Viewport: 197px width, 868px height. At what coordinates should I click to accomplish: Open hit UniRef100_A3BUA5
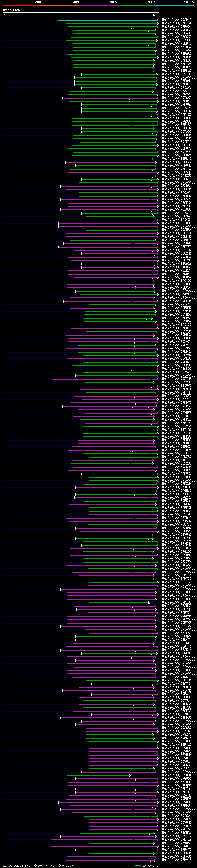pyautogui.click(x=176, y=135)
